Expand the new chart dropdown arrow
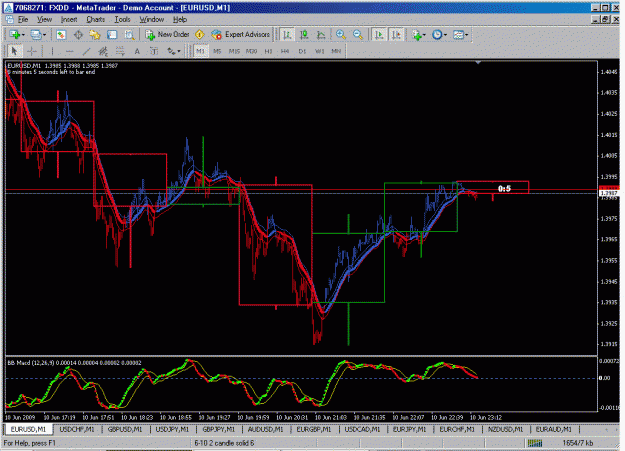 [x=23, y=35]
